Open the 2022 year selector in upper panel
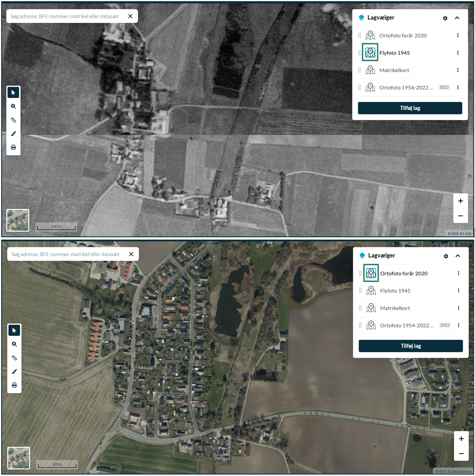This screenshot has height=476, width=475. [x=444, y=87]
